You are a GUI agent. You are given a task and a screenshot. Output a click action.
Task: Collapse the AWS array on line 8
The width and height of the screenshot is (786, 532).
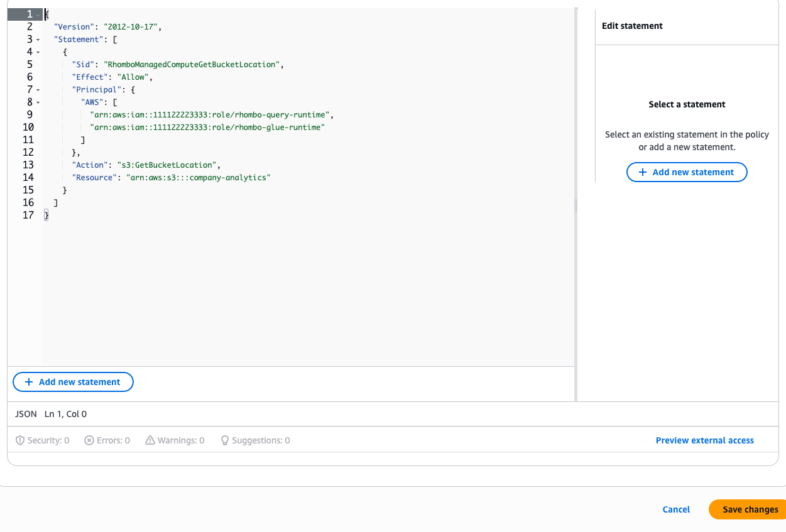coord(38,102)
